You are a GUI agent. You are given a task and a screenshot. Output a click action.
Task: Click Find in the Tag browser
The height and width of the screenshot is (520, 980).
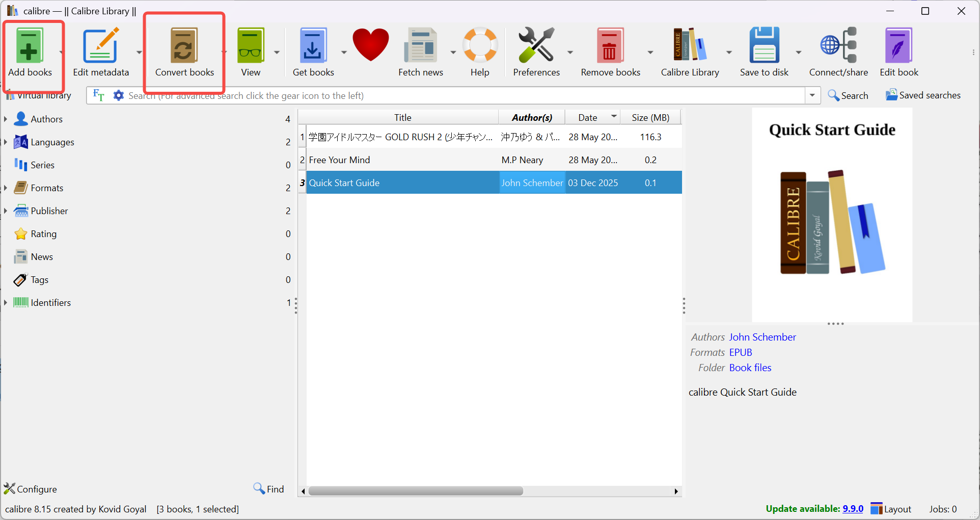[x=269, y=489]
